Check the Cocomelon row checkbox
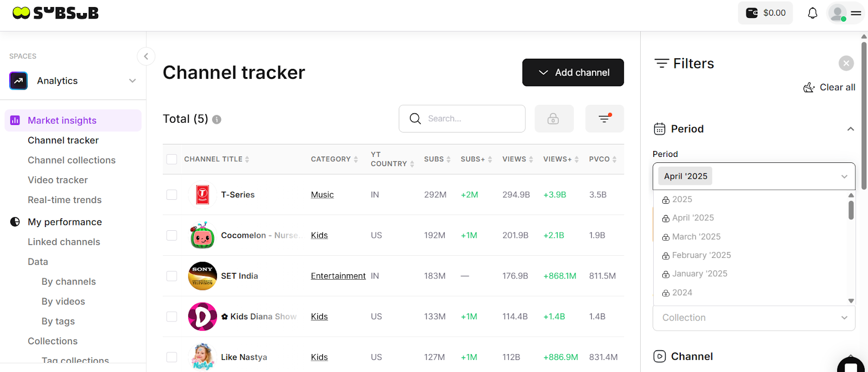 coord(172,235)
